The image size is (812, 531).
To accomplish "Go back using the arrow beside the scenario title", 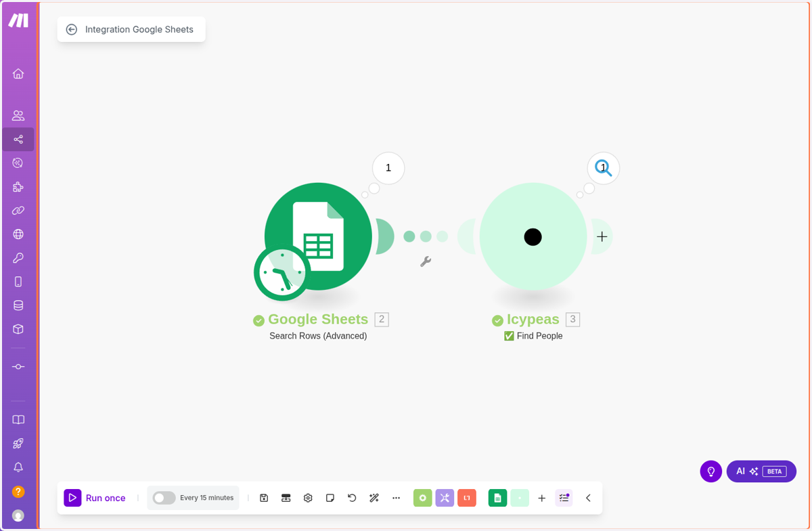I will point(71,29).
